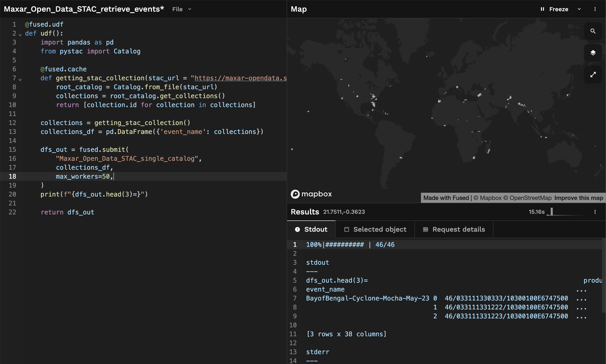Click the dfs_out.head(3)= output line
The image size is (606, 364).
337,280
